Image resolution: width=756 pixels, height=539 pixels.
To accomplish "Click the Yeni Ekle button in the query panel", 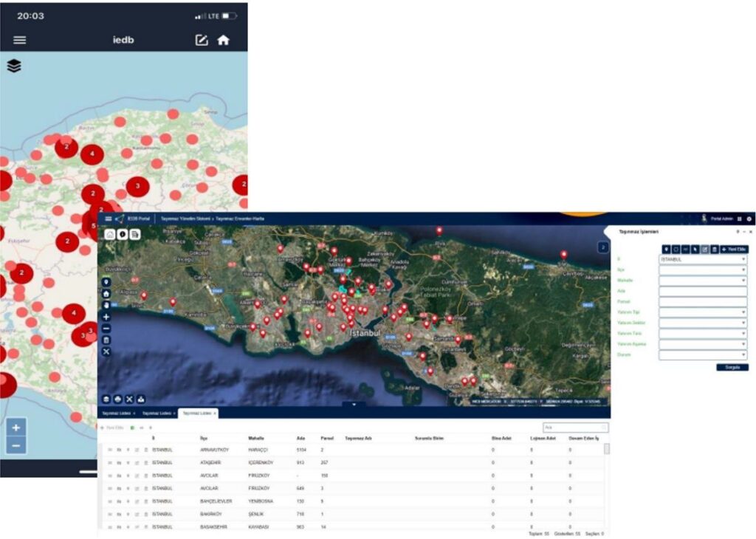I will [735, 249].
